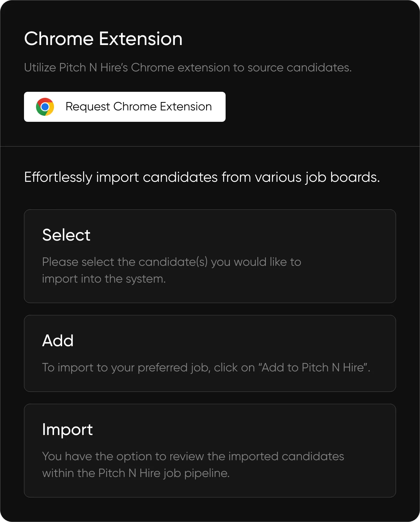This screenshot has height=522, width=420.
Task: Choose the Add step heading
Action: pyautogui.click(x=58, y=340)
